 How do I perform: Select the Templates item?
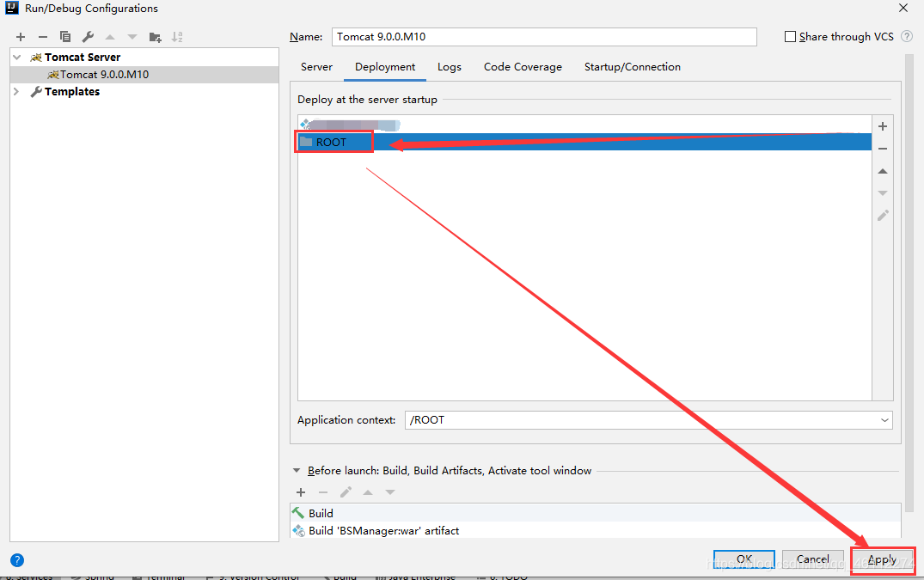coord(144,91)
